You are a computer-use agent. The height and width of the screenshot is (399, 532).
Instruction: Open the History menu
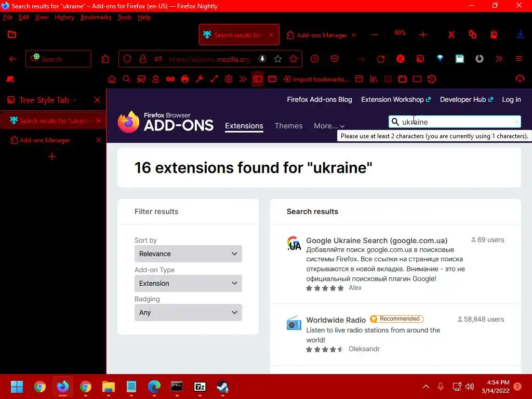(64, 17)
